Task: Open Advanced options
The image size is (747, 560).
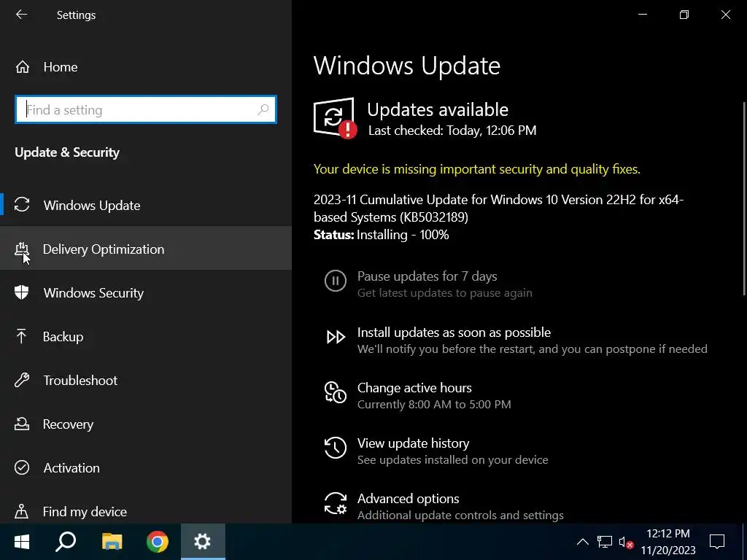Action: 409,499
